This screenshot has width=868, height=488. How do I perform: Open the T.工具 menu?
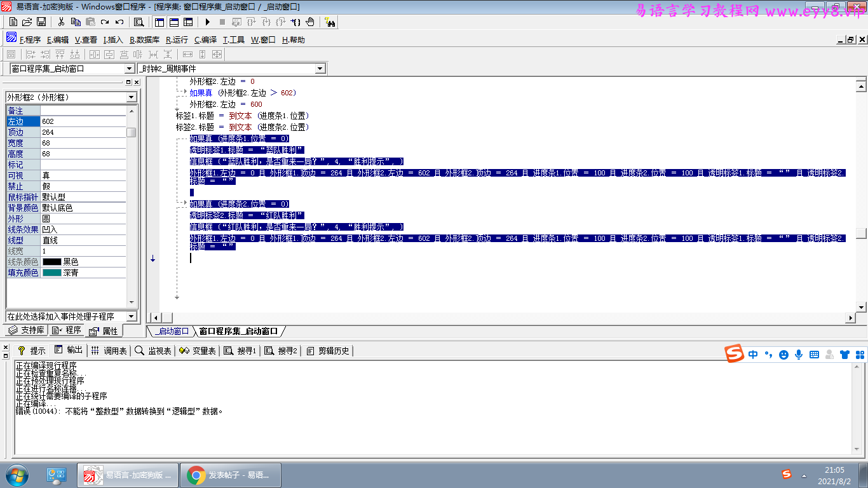coord(233,39)
